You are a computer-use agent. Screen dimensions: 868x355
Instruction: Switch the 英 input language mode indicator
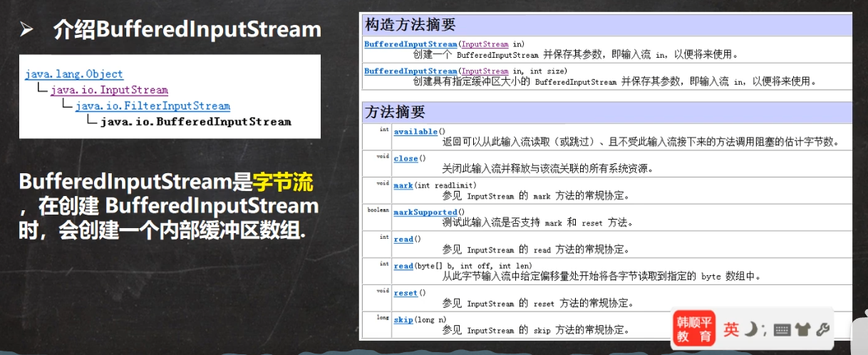click(x=732, y=329)
